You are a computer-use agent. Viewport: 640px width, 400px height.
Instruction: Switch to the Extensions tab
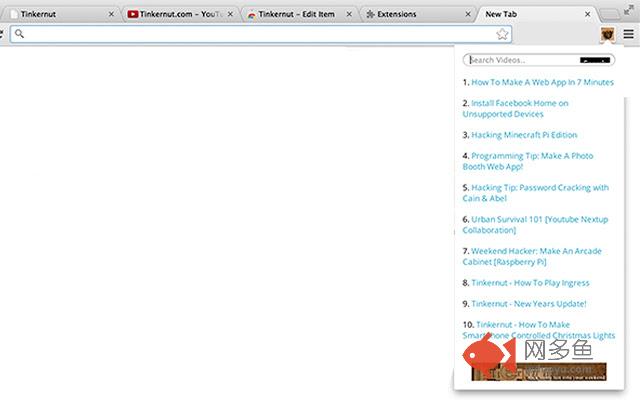click(x=418, y=14)
